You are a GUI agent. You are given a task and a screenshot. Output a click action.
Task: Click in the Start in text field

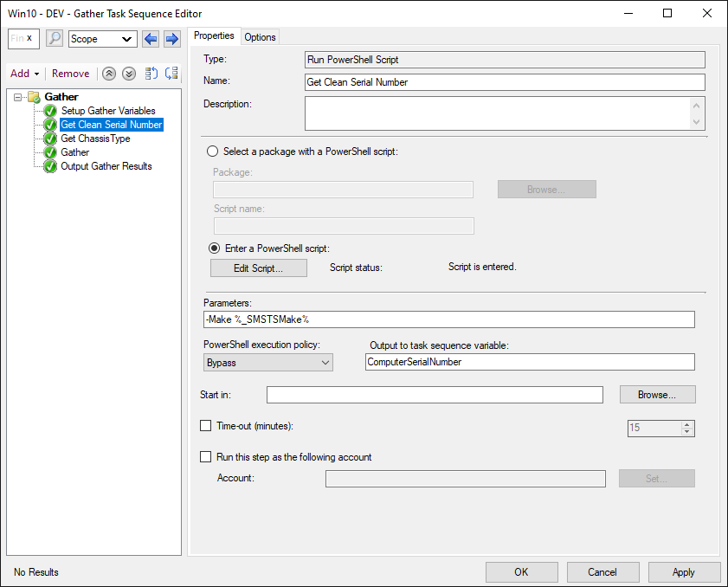[x=435, y=395]
